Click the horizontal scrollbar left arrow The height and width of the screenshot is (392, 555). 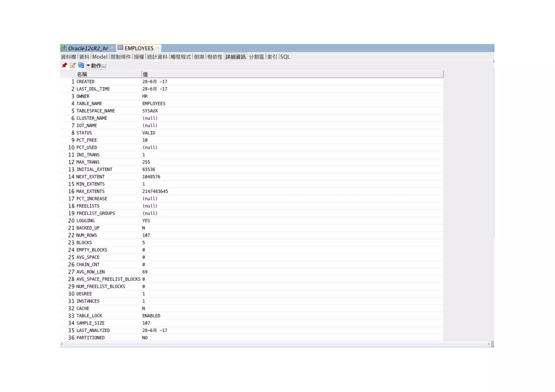tap(62, 344)
